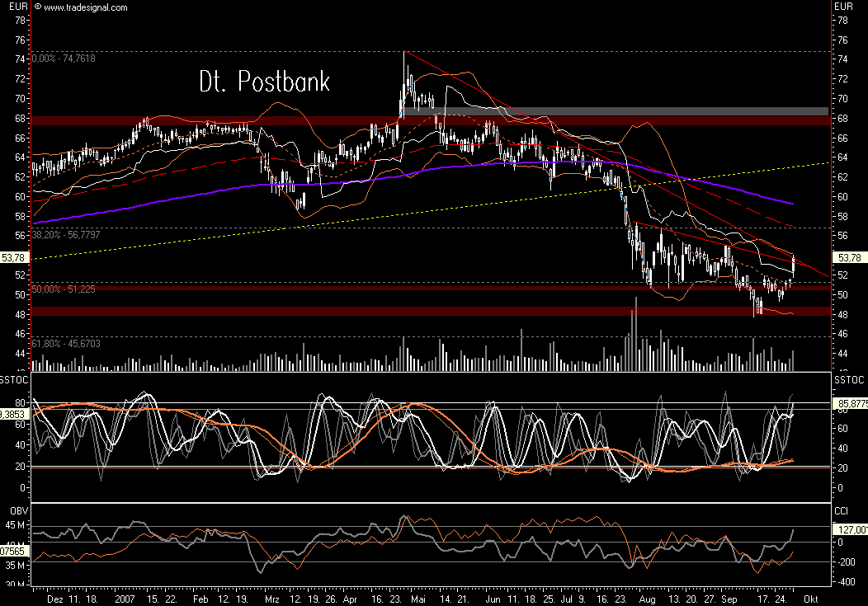The width and height of the screenshot is (868, 606).
Task: Toggle the 38,20% - 56,7797 Fibonacci level
Action: pyautogui.click(x=68, y=234)
